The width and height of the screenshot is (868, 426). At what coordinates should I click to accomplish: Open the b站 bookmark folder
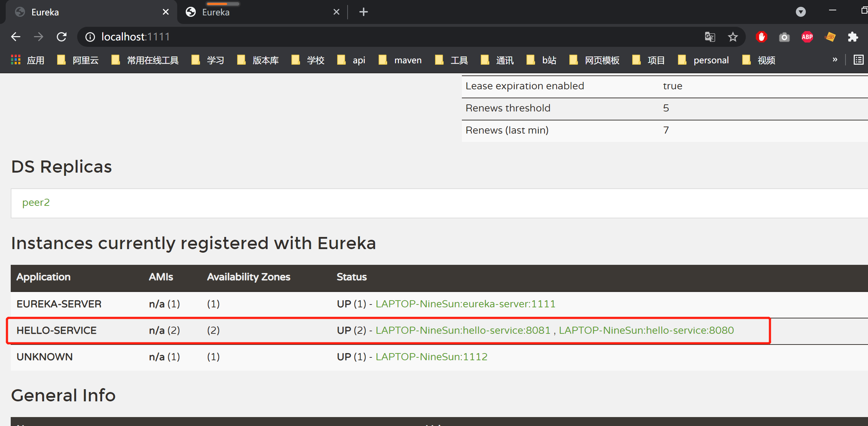coord(542,60)
